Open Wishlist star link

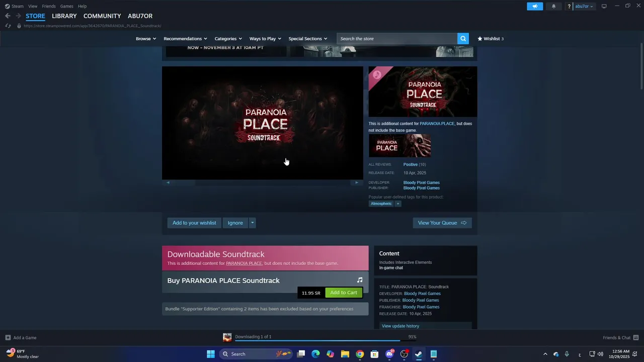tap(491, 39)
